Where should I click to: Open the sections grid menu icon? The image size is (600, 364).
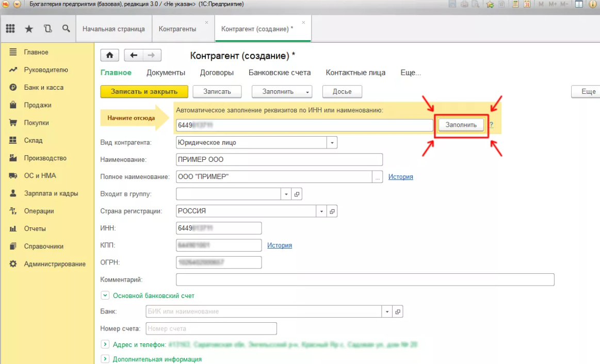(x=10, y=29)
